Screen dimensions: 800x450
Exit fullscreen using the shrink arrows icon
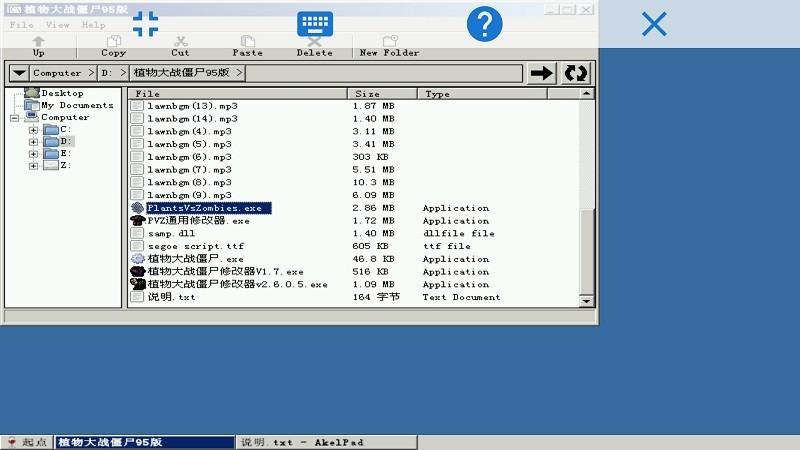click(x=146, y=24)
